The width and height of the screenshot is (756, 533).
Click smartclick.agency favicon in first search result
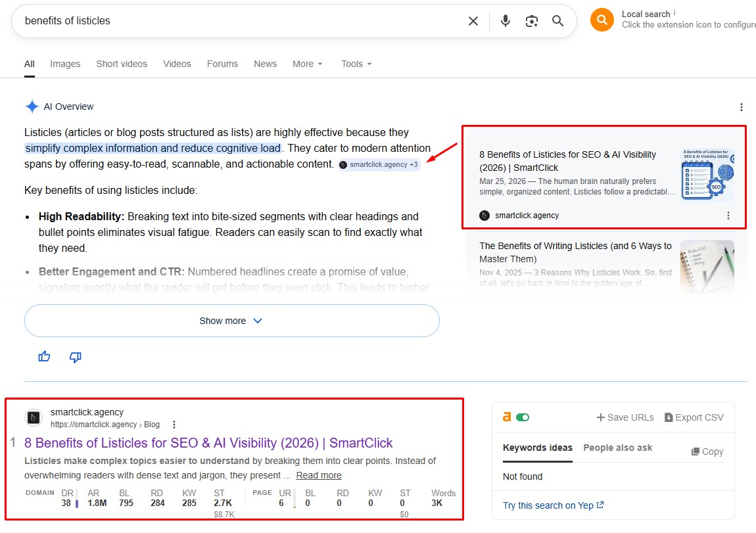(34, 417)
